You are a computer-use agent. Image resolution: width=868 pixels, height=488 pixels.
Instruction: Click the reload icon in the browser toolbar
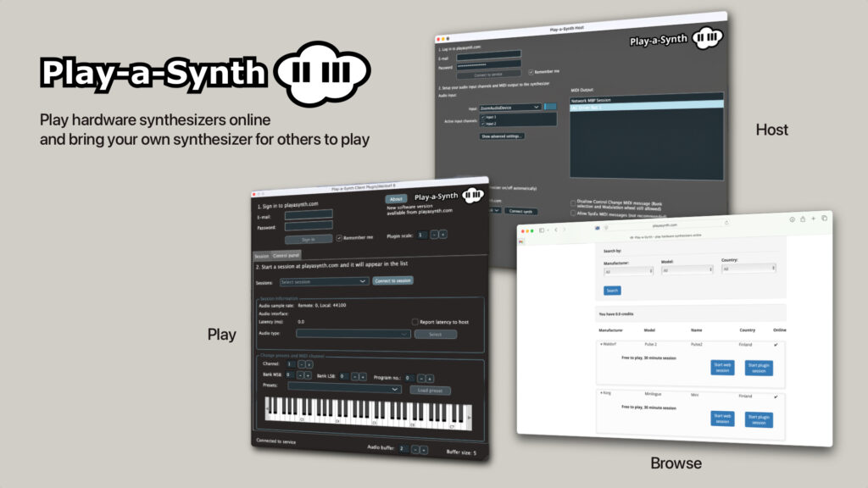pos(726,222)
